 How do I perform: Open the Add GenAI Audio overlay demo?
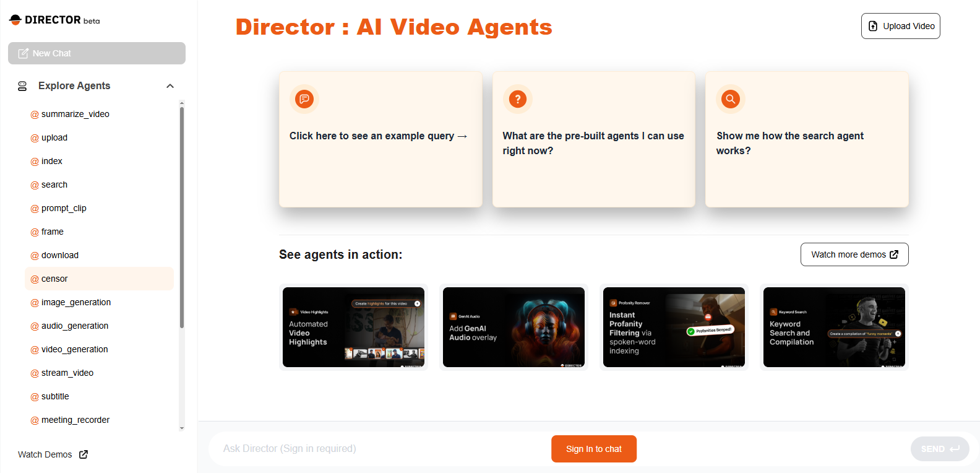coord(514,328)
